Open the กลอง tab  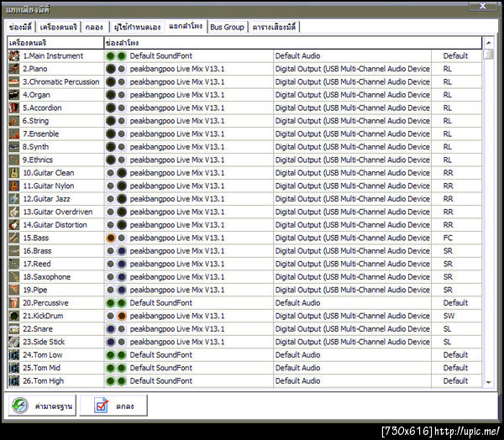pos(94,27)
